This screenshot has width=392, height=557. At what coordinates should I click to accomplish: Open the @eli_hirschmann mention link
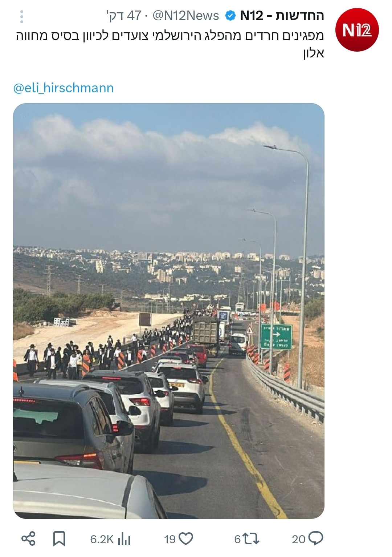[x=64, y=88]
